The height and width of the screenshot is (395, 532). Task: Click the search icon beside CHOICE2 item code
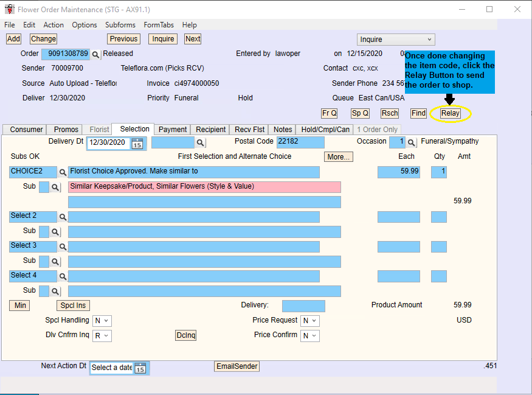point(63,172)
